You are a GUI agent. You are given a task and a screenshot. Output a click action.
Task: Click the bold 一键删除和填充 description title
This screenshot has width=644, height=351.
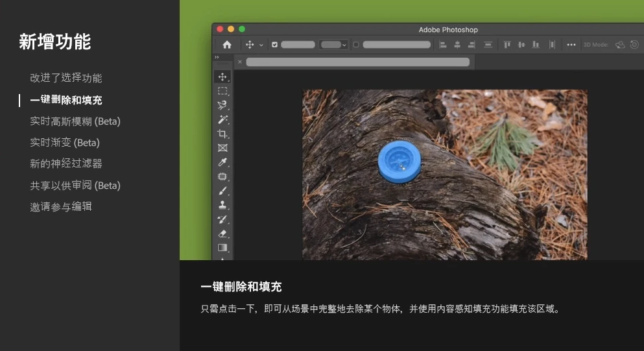point(241,287)
